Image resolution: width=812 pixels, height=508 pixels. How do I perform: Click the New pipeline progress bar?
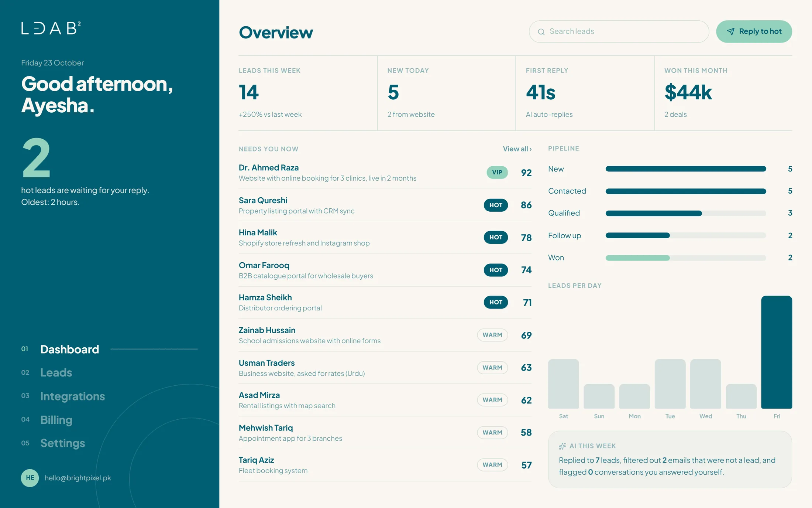(x=686, y=169)
